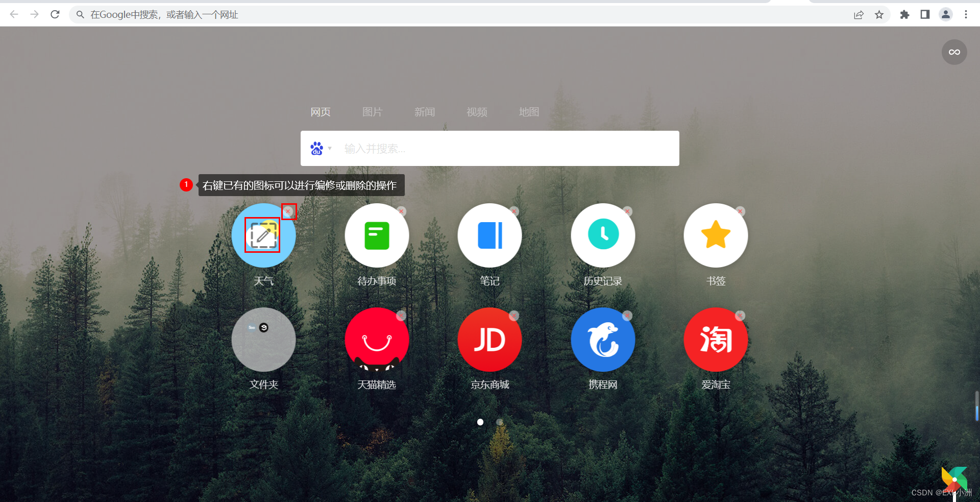Viewport: 980px width, 502px height.
Task: Open the 爱淘宝 Taobao icon
Action: point(716,339)
